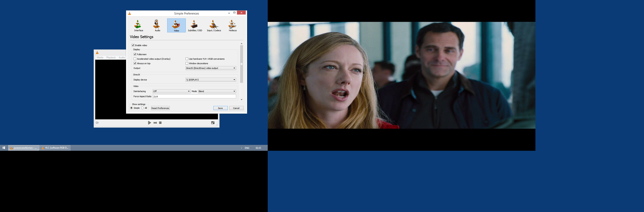Screen dimensions: 644x212
Task: Select the Video preferences category
Action: [x=176, y=26]
